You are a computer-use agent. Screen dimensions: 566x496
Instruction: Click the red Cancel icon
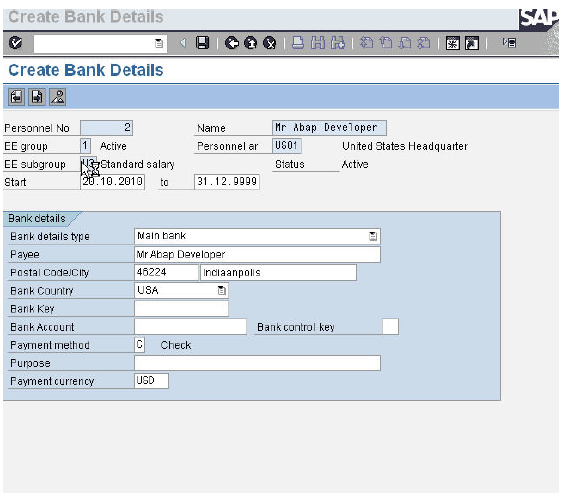pyautogui.click(x=270, y=43)
